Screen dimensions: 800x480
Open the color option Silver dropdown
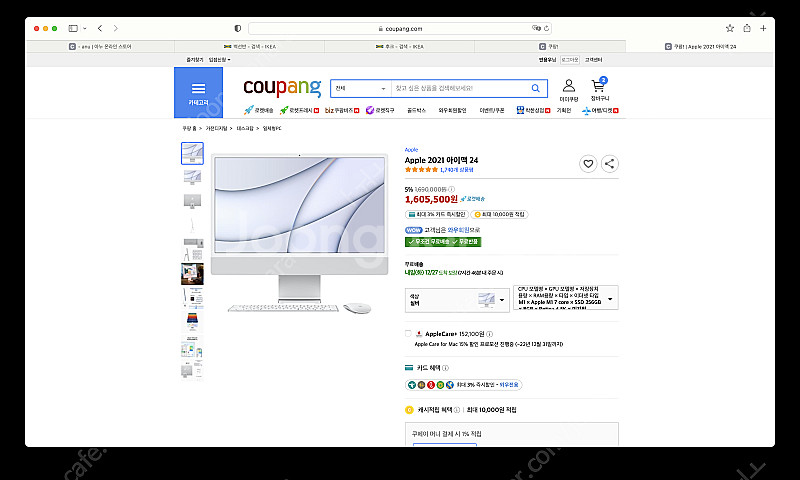[x=457, y=300]
